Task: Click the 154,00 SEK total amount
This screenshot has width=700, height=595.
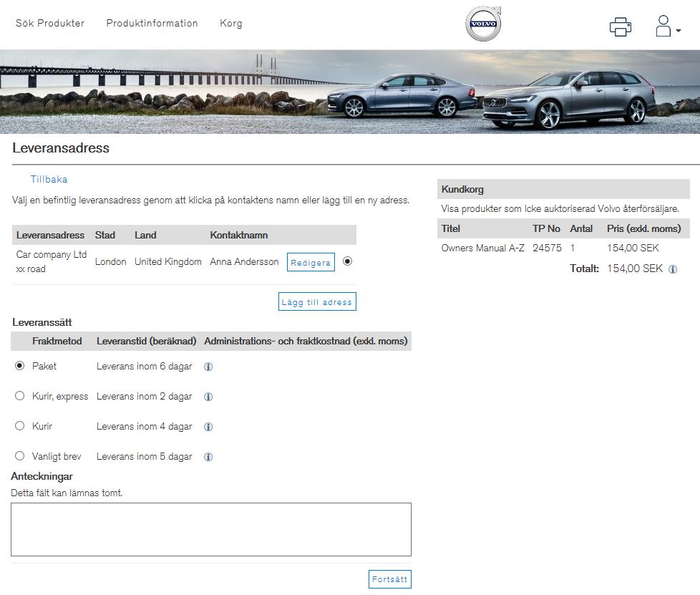Action: pyautogui.click(x=635, y=269)
